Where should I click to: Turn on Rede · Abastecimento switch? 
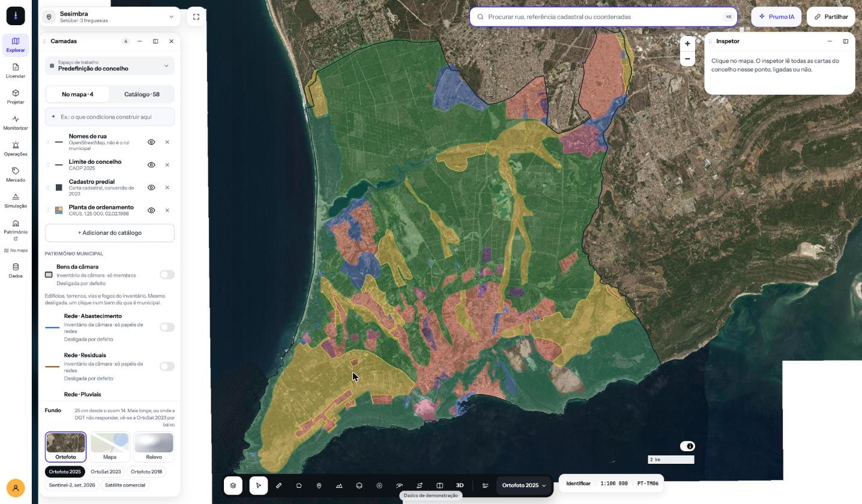point(167,327)
